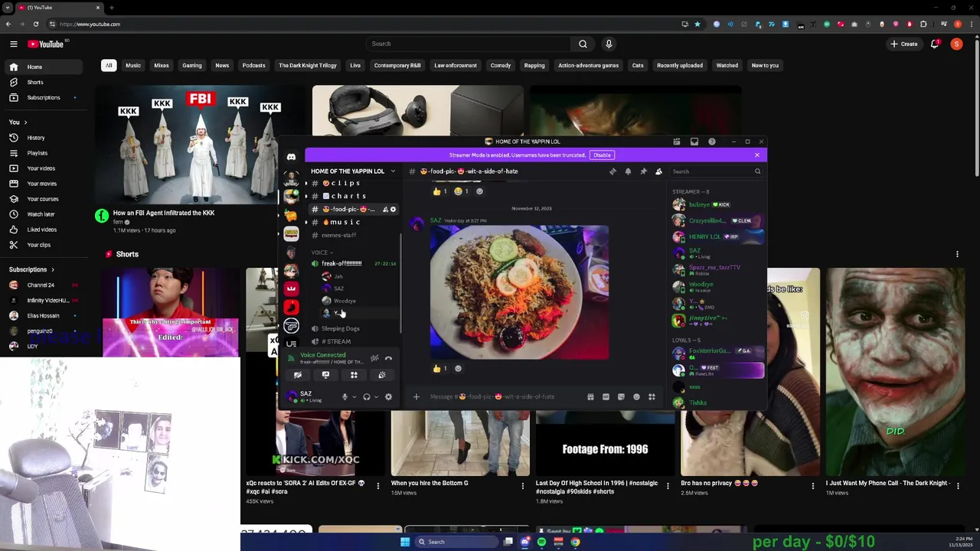980x551 pixels.
Task: Open Discord help question mark icon
Action: (x=712, y=142)
